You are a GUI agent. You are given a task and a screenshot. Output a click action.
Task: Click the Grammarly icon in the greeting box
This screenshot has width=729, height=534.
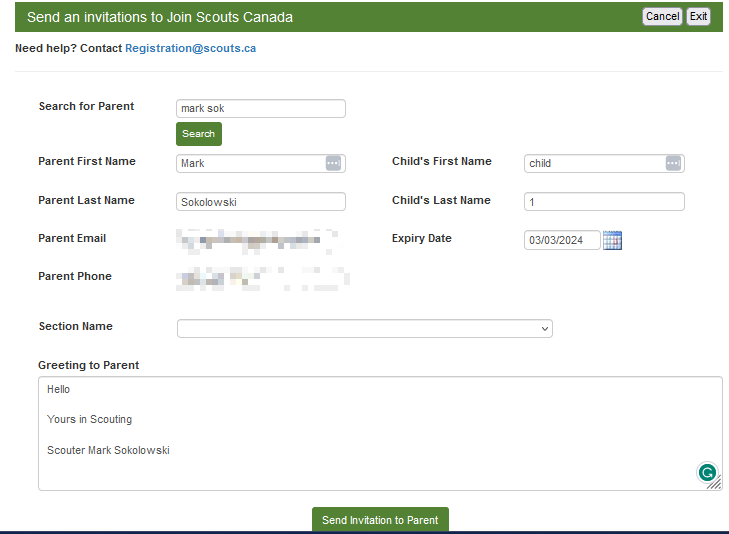(x=707, y=473)
